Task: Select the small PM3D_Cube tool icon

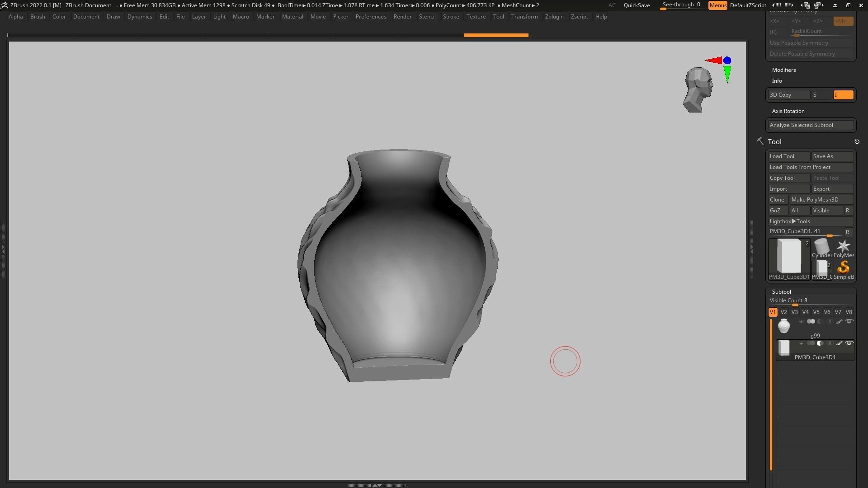Action: tap(821, 269)
